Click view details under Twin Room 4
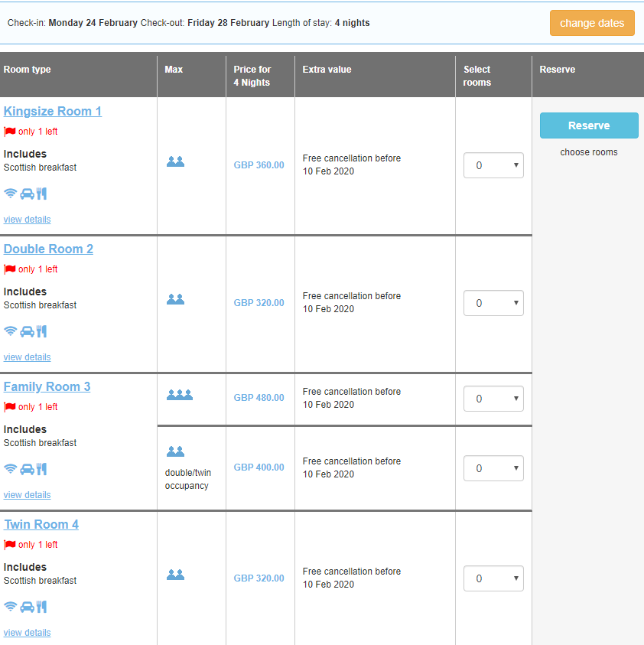 click(x=27, y=633)
